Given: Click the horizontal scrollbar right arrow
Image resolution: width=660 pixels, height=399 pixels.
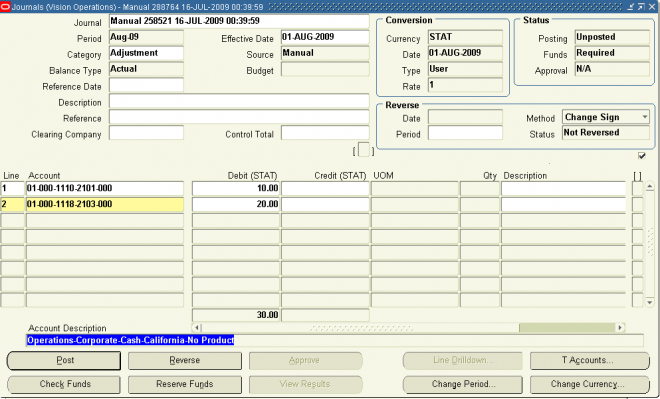Looking at the screenshot, I should pos(620,327).
